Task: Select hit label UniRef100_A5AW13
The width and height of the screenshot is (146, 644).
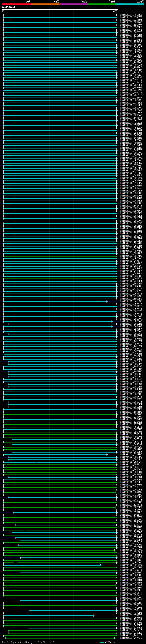Action: coord(131,50)
